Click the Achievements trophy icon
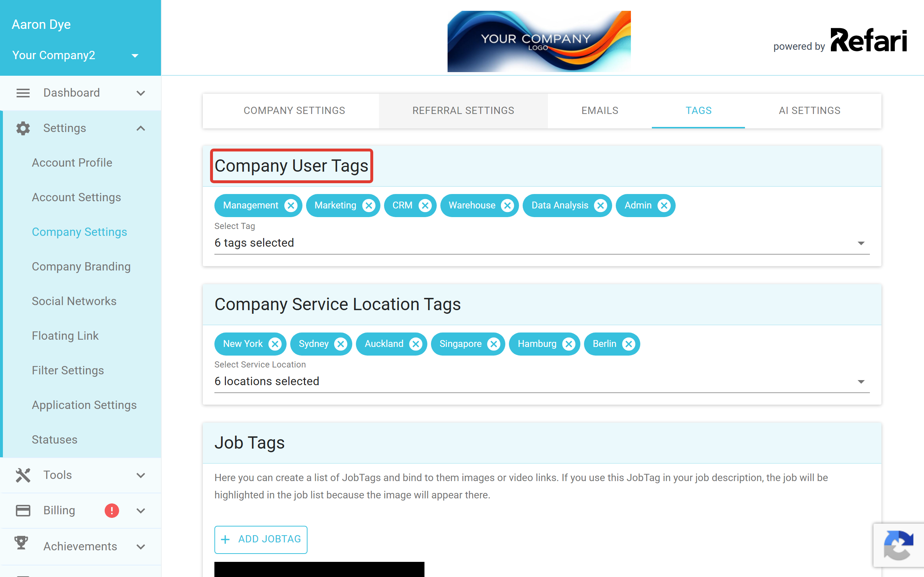This screenshot has height=577, width=924. click(21, 543)
